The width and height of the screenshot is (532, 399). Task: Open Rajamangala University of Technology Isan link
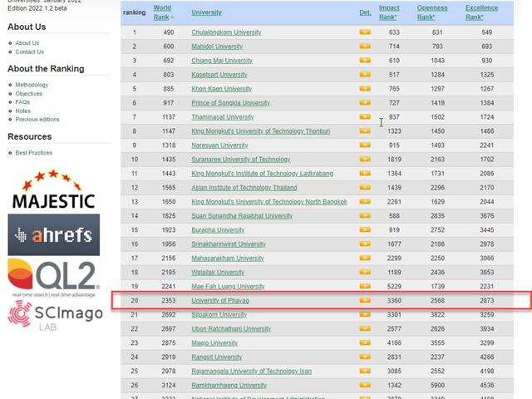[251, 372]
